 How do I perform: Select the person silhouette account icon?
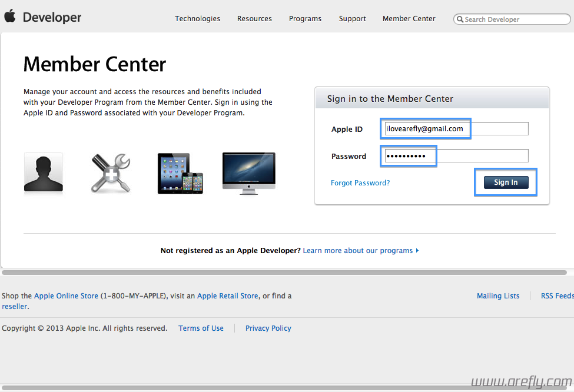point(44,173)
